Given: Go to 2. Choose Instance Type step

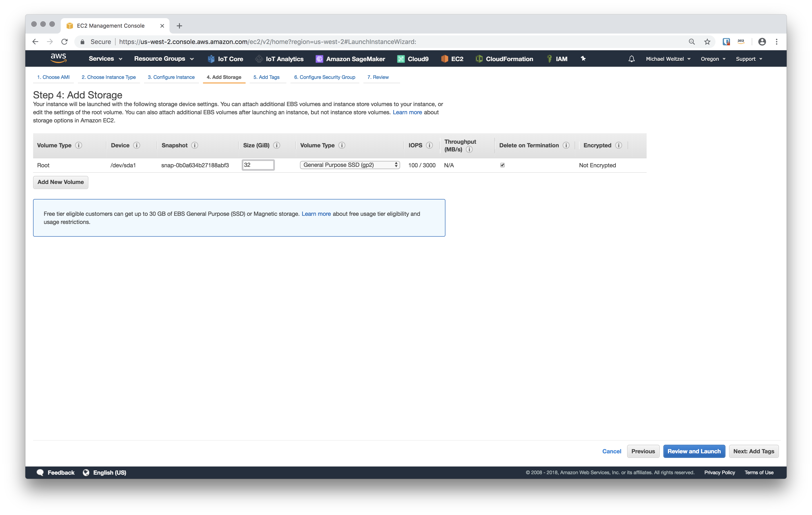Looking at the screenshot, I should coord(109,77).
